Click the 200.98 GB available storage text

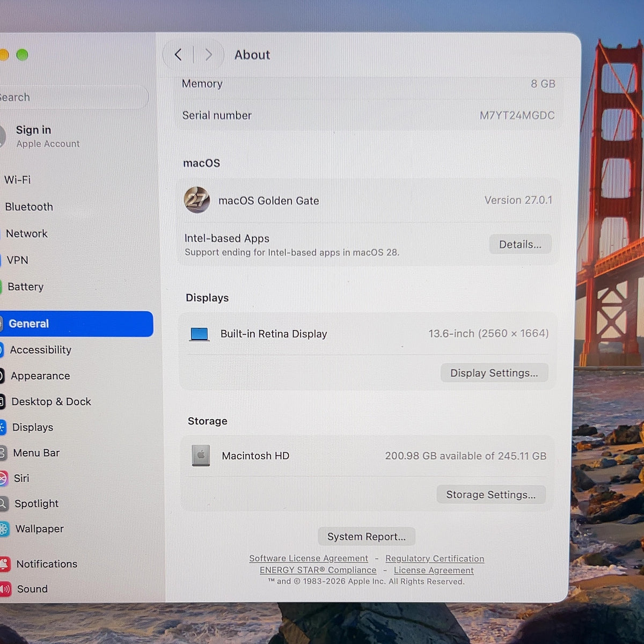click(466, 456)
